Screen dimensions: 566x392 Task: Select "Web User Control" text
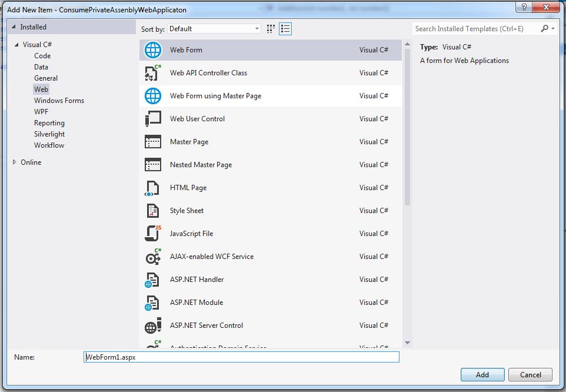pos(197,119)
